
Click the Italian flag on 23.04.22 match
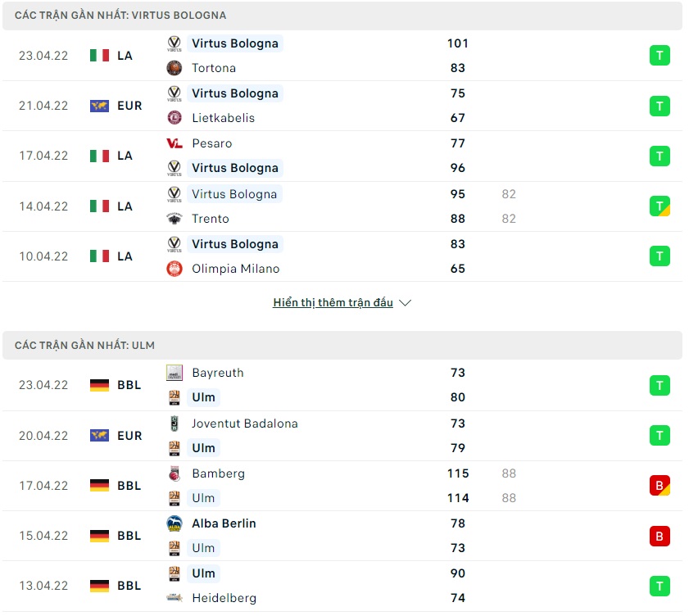coord(99,56)
